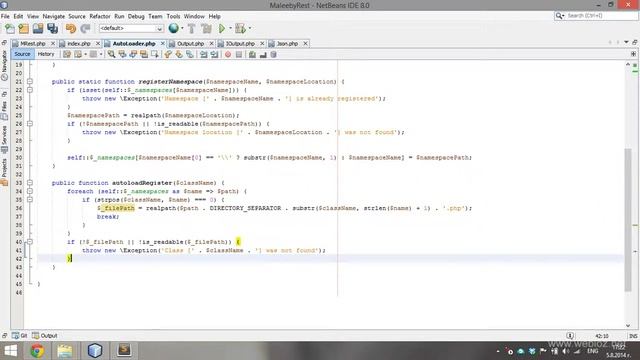Click the Find Selection magnifier icon

[111, 54]
